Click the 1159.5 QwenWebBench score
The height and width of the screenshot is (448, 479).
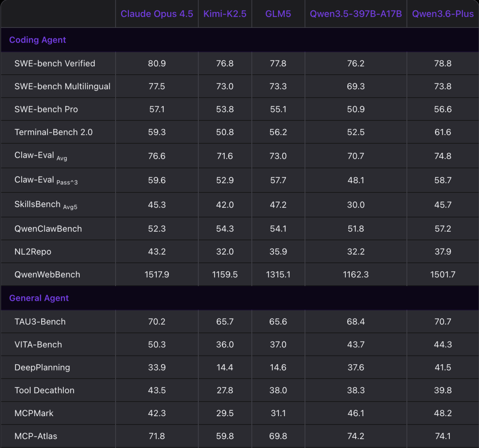pos(225,275)
